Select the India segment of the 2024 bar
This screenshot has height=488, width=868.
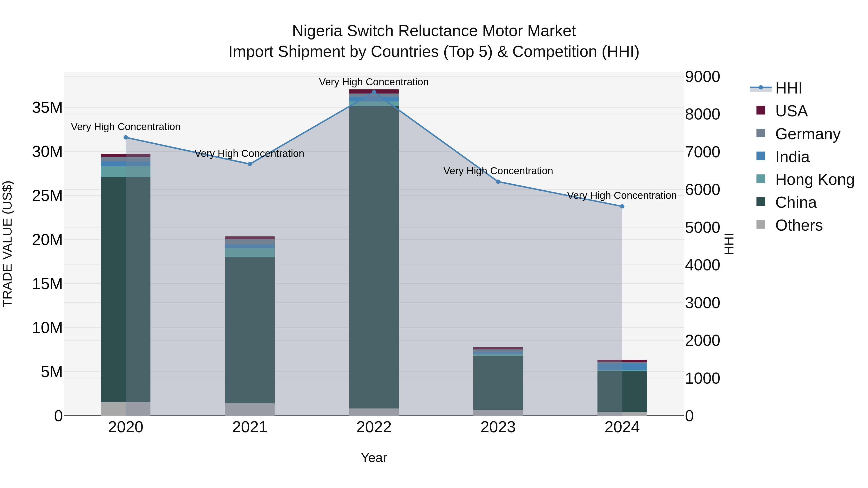coord(622,366)
